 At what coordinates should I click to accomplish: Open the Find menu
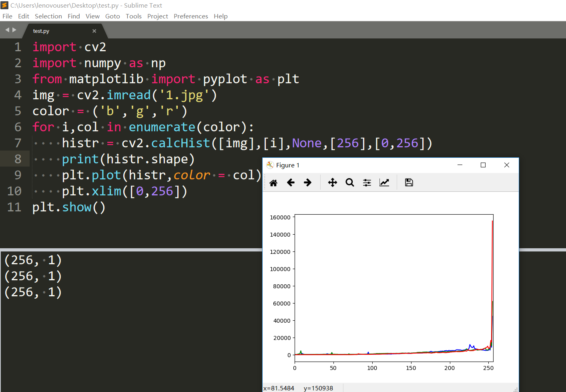point(74,16)
